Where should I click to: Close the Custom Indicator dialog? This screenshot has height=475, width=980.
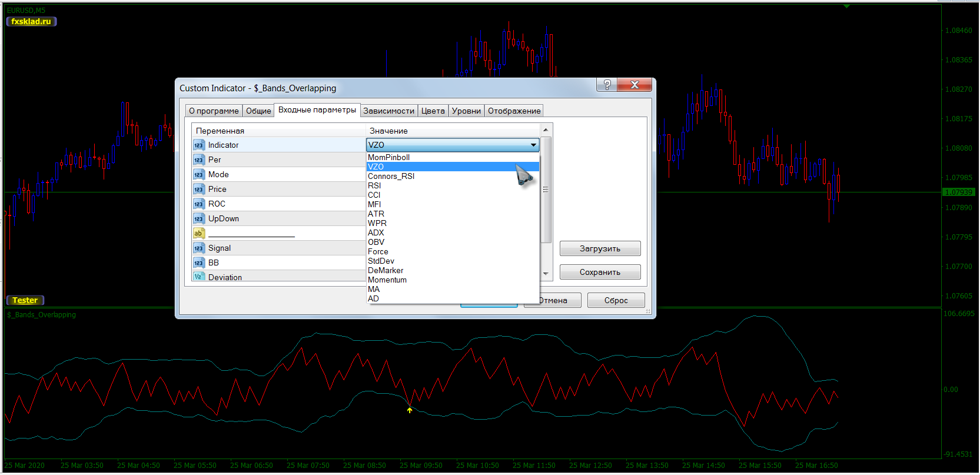click(x=634, y=85)
